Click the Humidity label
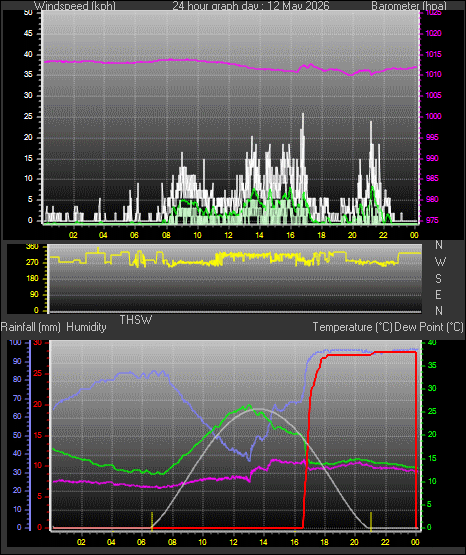The width and height of the screenshot is (466, 555). pyautogui.click(x=86, y=327)
